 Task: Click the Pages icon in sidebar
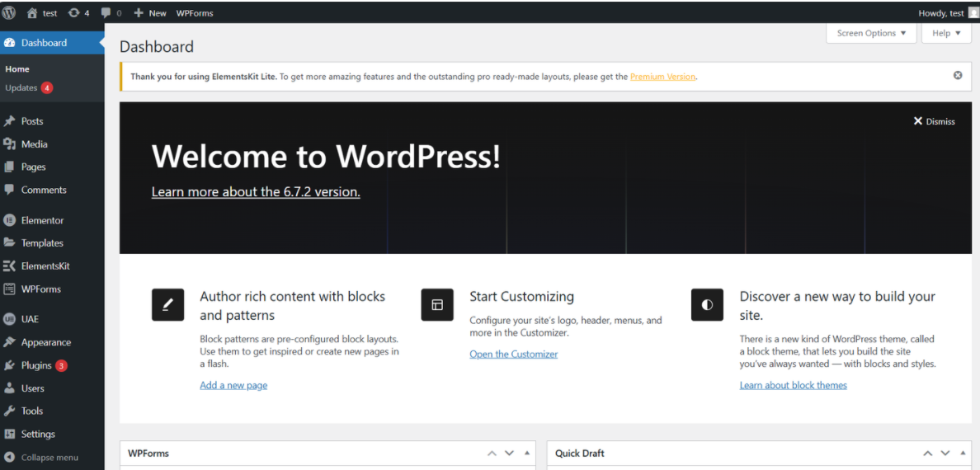point(9,167)
